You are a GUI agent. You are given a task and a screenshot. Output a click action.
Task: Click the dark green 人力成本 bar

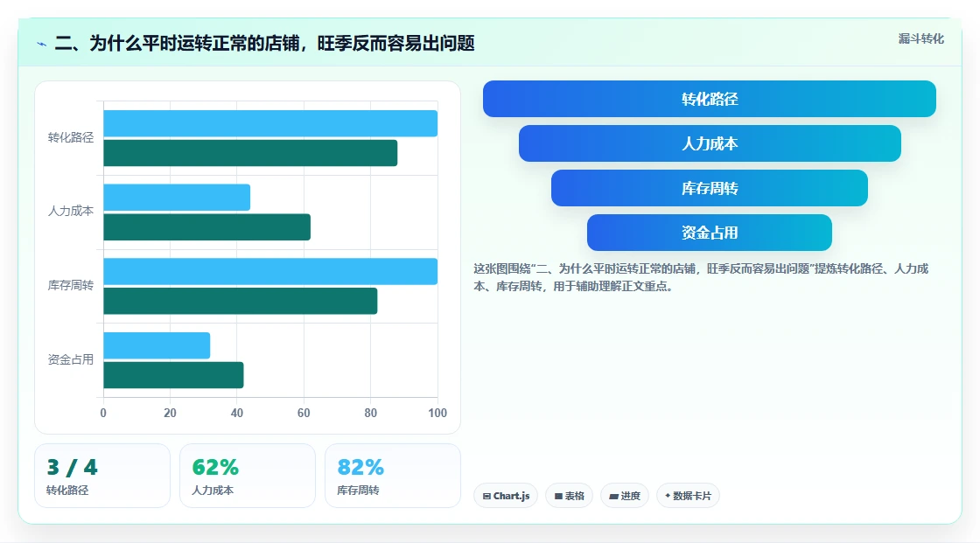coord(206,226)
